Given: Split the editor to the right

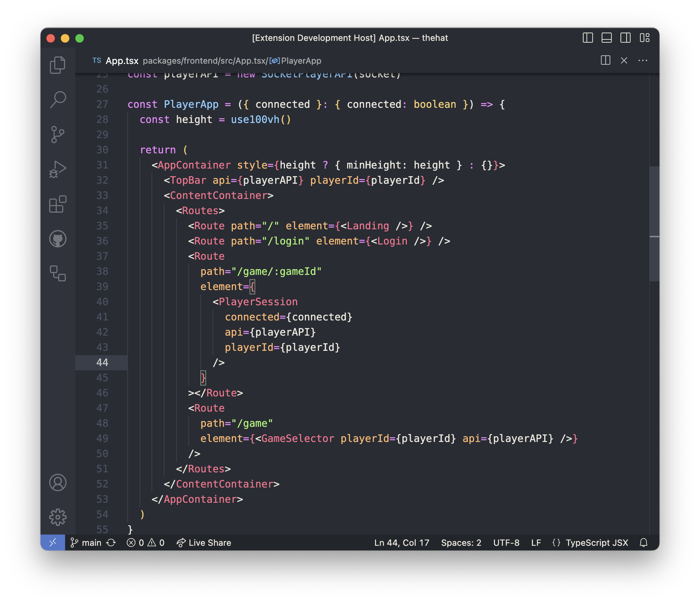Looking at the screenshot, I should coord(605,60).
